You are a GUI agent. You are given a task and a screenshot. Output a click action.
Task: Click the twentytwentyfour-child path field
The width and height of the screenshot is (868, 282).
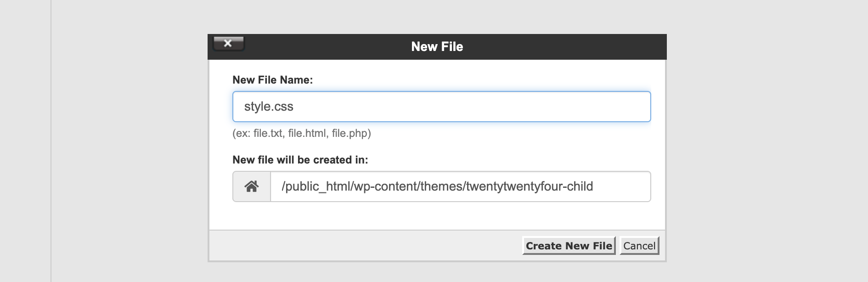coord(459,186)
